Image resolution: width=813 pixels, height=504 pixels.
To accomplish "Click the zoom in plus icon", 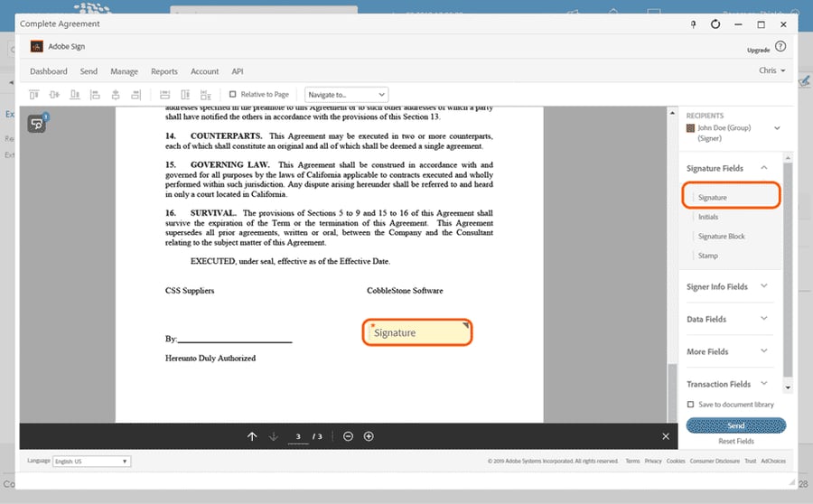I will pyautogui.click(x=369, y=436).
